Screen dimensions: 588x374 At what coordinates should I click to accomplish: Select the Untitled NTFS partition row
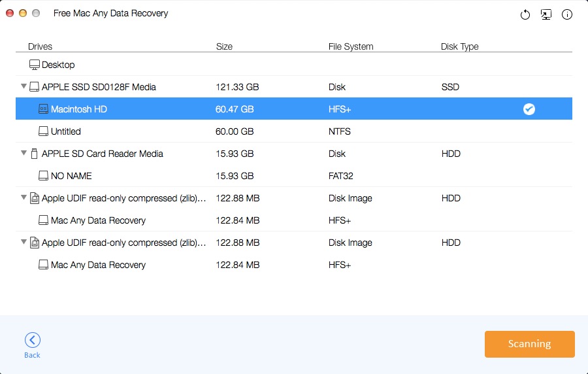click(x=294, y=131)
